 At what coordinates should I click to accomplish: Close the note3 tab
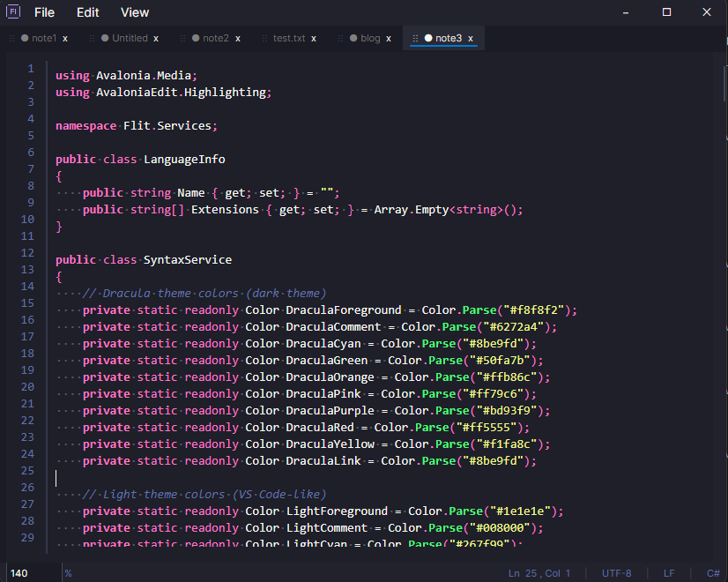[x=471, y=39]
